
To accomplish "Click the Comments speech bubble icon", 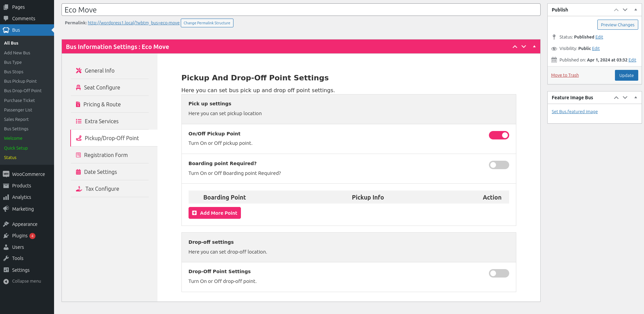I will point(6,18).
